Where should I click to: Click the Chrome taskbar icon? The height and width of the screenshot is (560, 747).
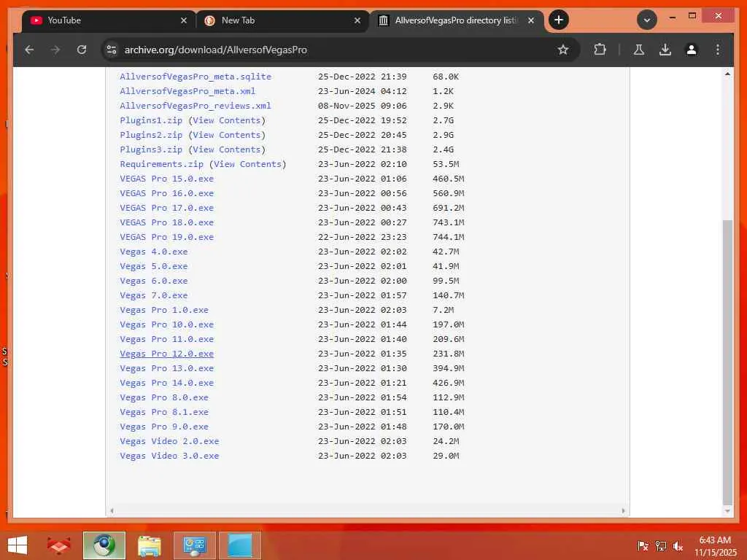click(104, 545)
